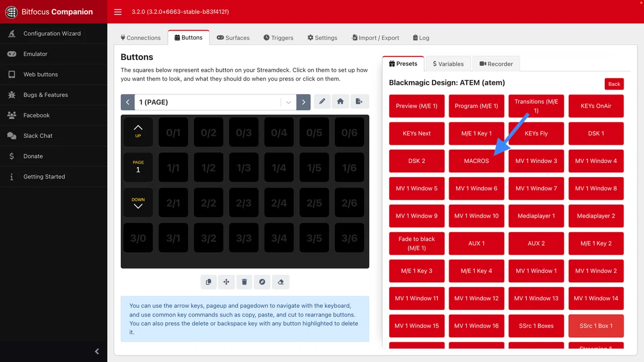Click the pencil edit page icon

(322, 101)
